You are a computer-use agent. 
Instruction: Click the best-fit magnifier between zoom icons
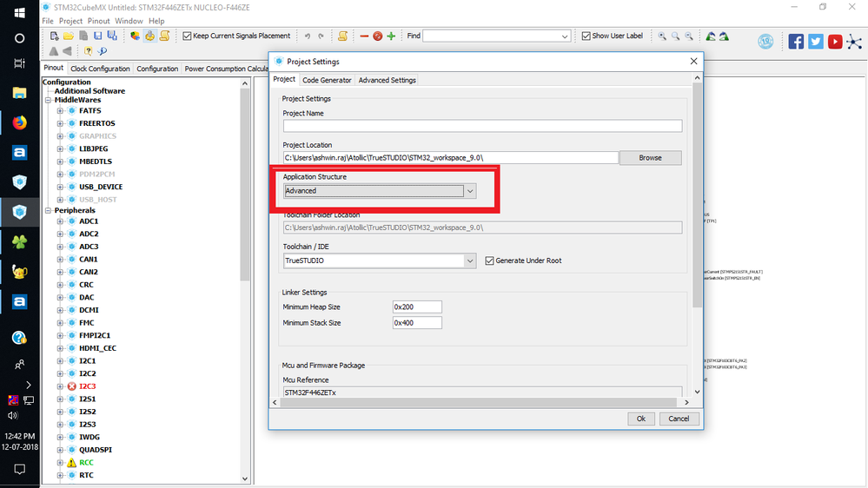point(675,36)
